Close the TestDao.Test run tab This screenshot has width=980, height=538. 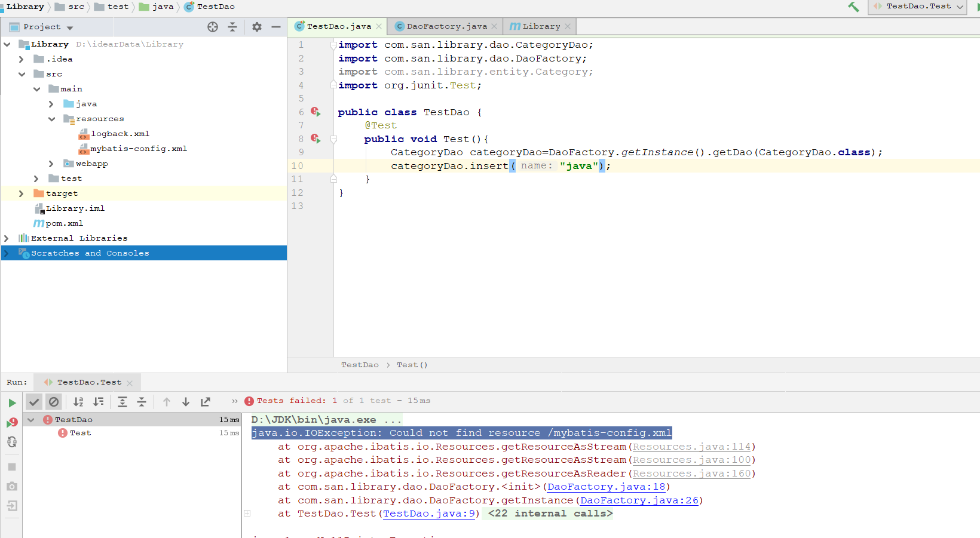(130, 383)
